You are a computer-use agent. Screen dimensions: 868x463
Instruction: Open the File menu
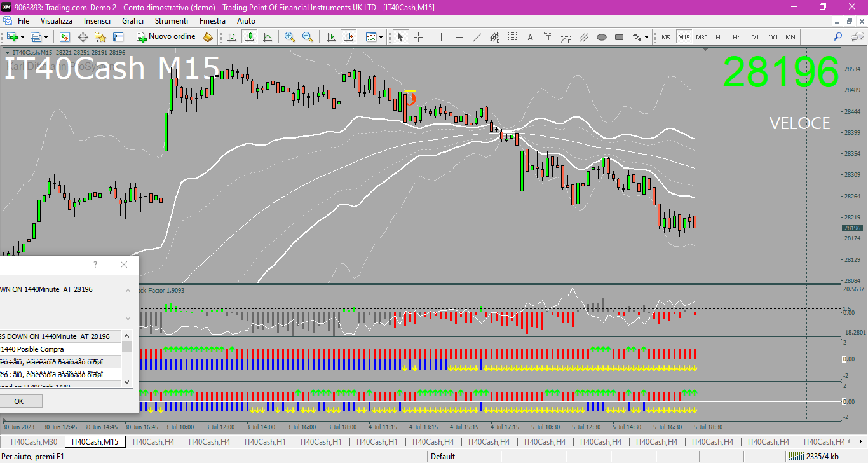[24, 21]
